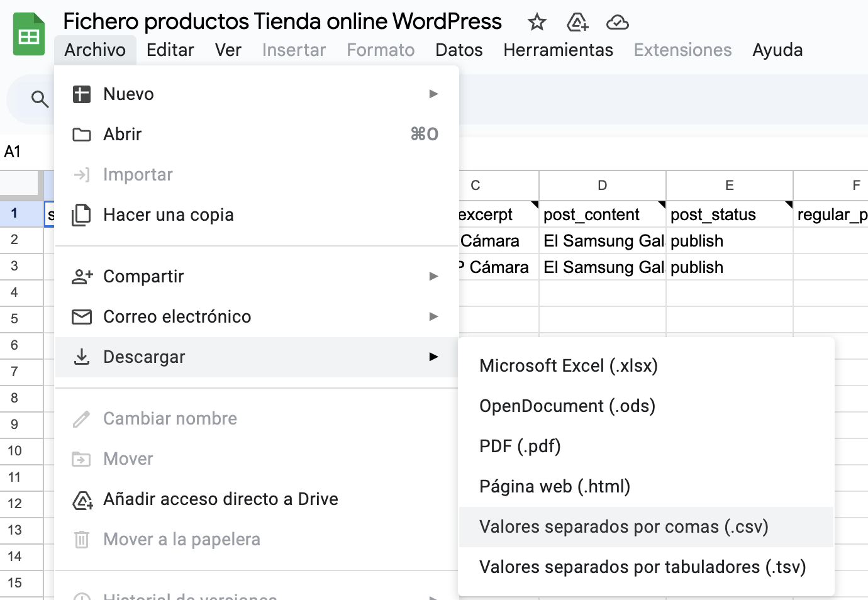The image size is (868, 600).
Task: Open the Extensiones menu
Action: click(682, 50)
